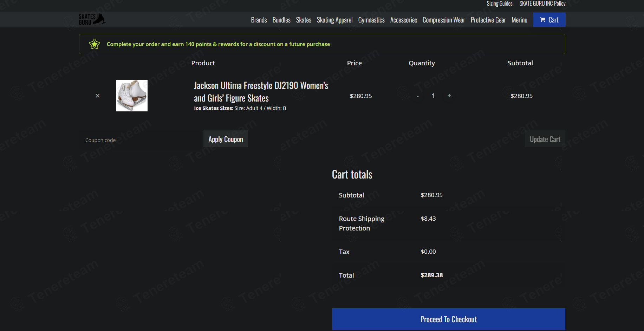Navigate to Compression Wear

point(443,20)
